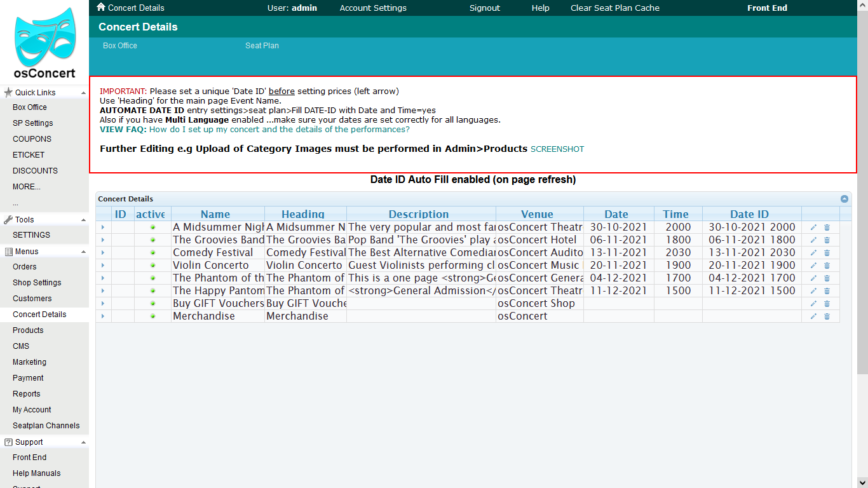Image resolution: width=868 pixels, height=488 pixels.
Task: Sort the grid by the Date column header
Action: [x=616, y=214]
